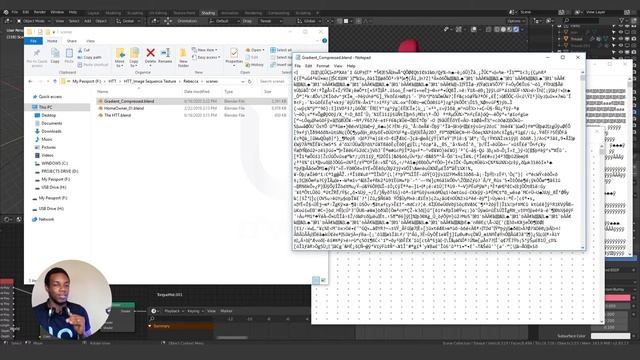The width and height of the screenshot is (640, 360).
Task: Click the Delete red X icon in Explorer ribbon
Action: click(150, 53)
